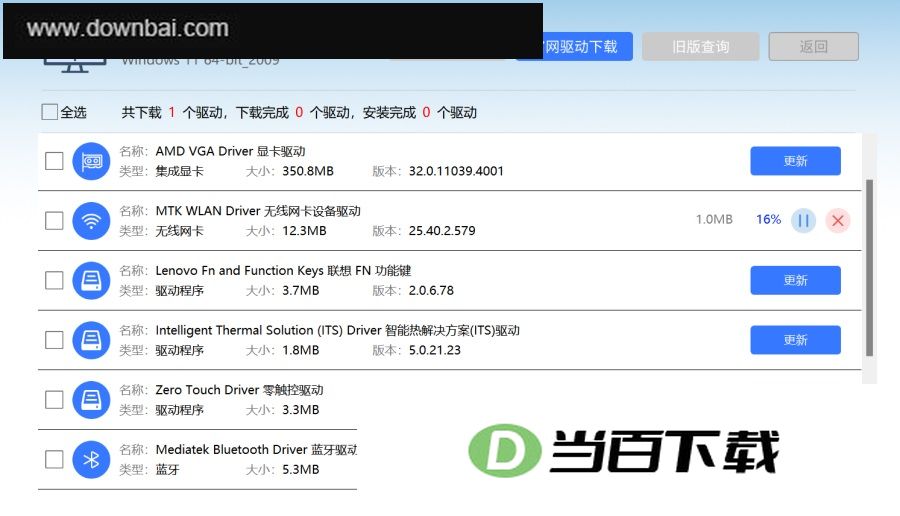The width and height of the screenshot is (900, 516).
Task: Click the 返回 back button
Action: point(814,46)
